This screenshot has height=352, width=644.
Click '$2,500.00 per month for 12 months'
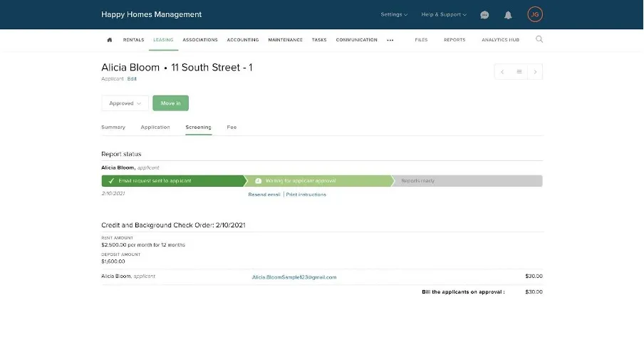click(x=143, y=245)
